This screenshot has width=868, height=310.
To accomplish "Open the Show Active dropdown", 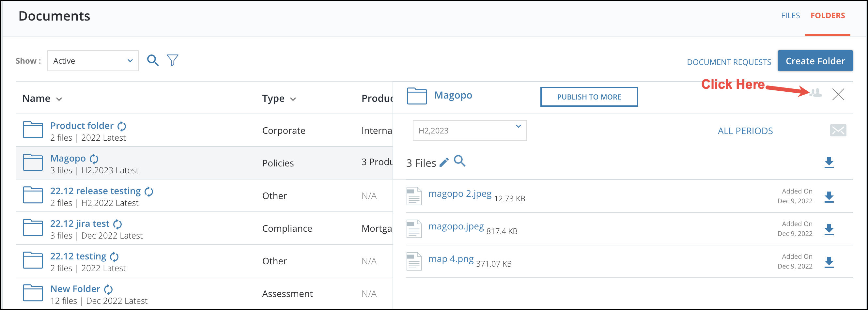I will 93,61.
